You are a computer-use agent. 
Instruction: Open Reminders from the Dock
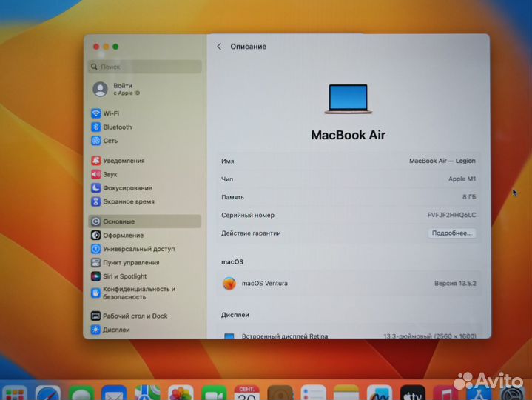pos(314,393)
